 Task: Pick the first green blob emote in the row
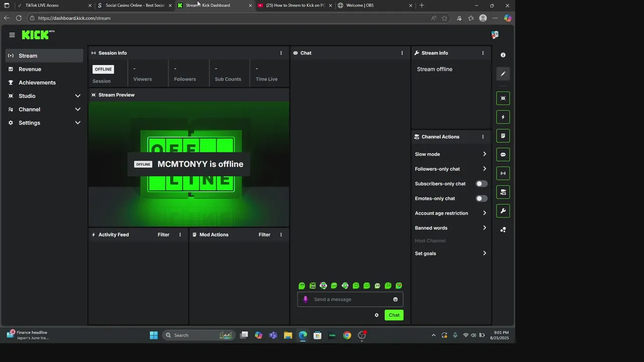coord(302,286)
